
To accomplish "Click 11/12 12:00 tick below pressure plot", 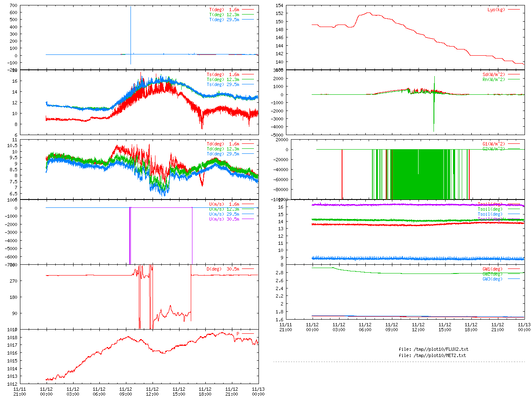I will tap(152, 392).
